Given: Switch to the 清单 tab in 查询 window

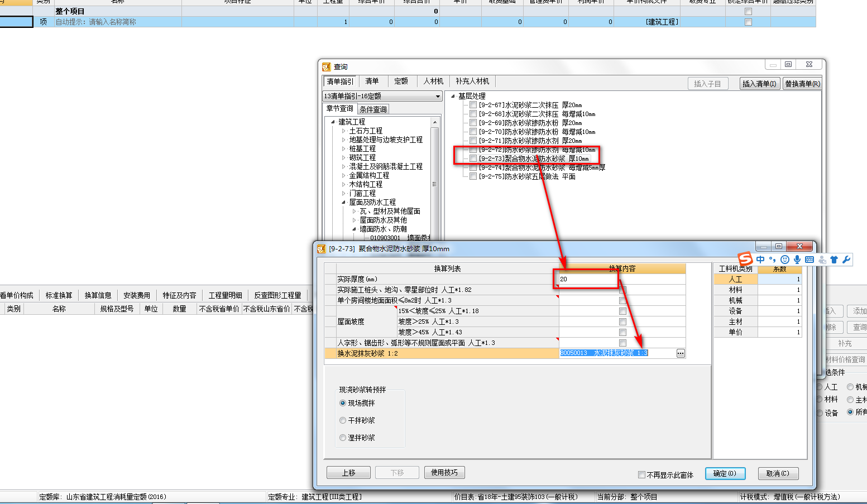Looking at the screenshot, I should 372,81.
